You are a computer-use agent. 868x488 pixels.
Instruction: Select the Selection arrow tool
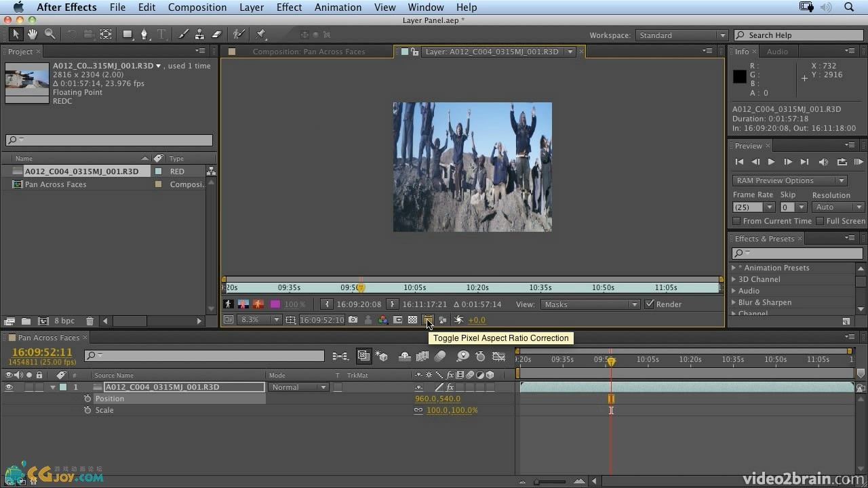16,34
